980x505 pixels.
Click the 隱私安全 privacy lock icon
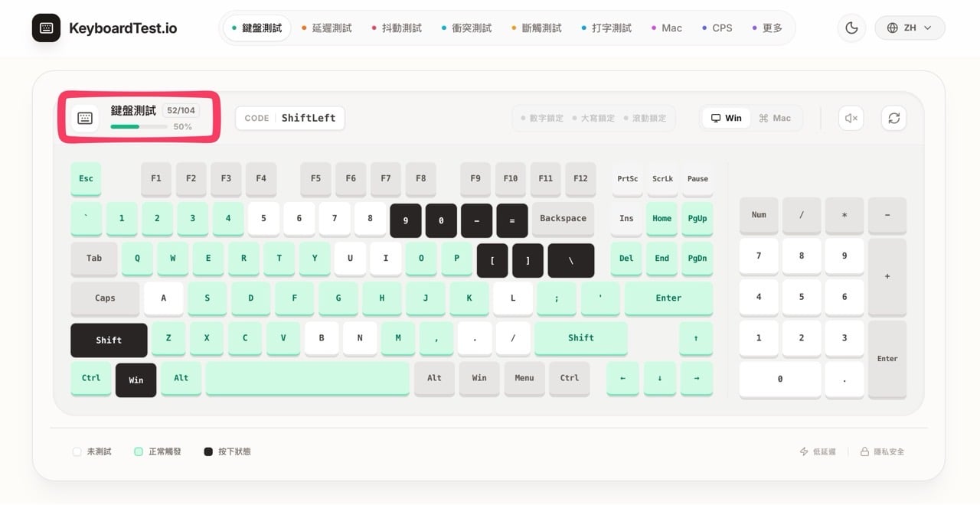tap(864, 451)
